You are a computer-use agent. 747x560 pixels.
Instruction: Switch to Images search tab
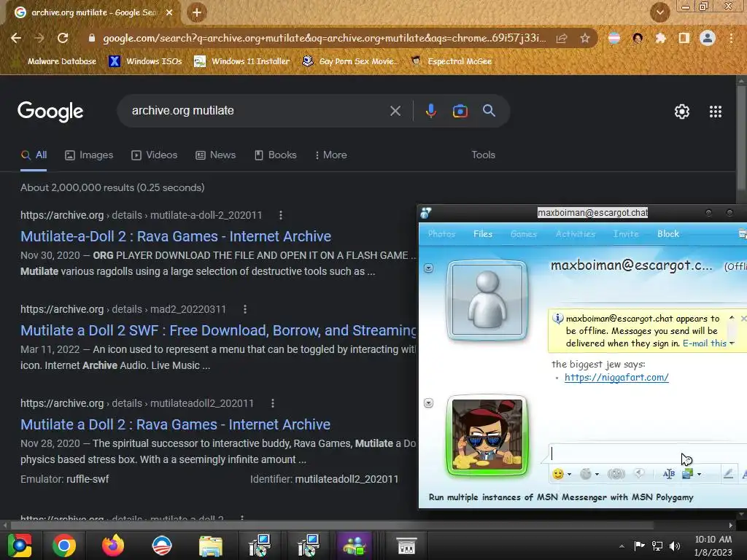tap(89, 155)
